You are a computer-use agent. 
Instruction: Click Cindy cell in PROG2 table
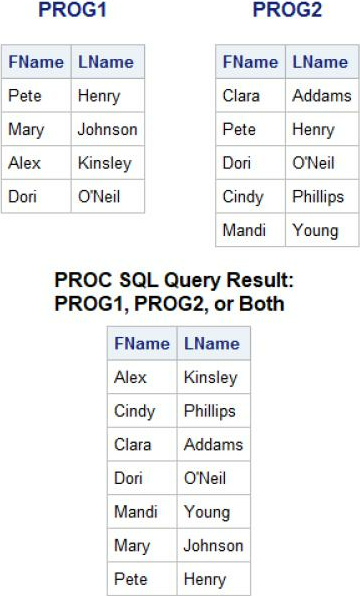tap(251, 197)
